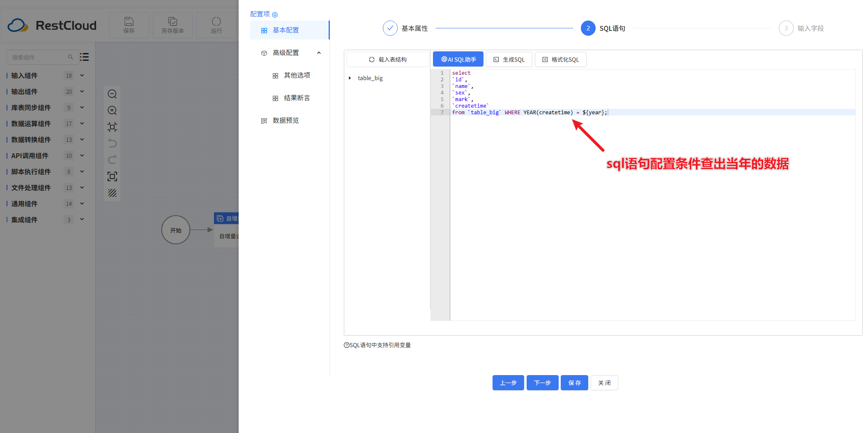The height and width of the screenshot is (433, 868).
Task: Open the 数据预览 menu item
Action: pyautogui.click(x=290, y=120)
